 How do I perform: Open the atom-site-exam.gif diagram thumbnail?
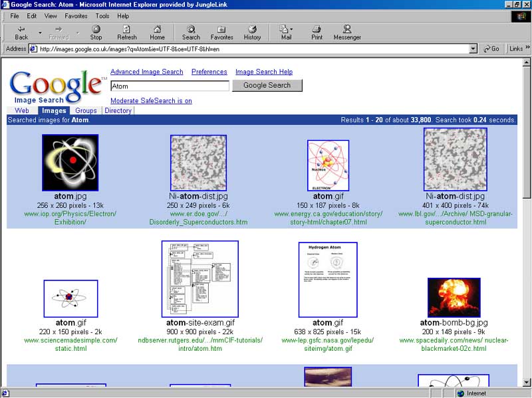pyautogui.click(x=200, y=279)
